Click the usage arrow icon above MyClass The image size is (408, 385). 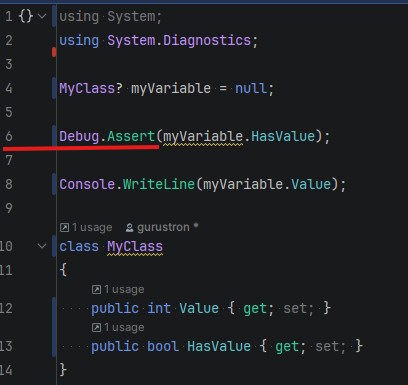[64, 228]
